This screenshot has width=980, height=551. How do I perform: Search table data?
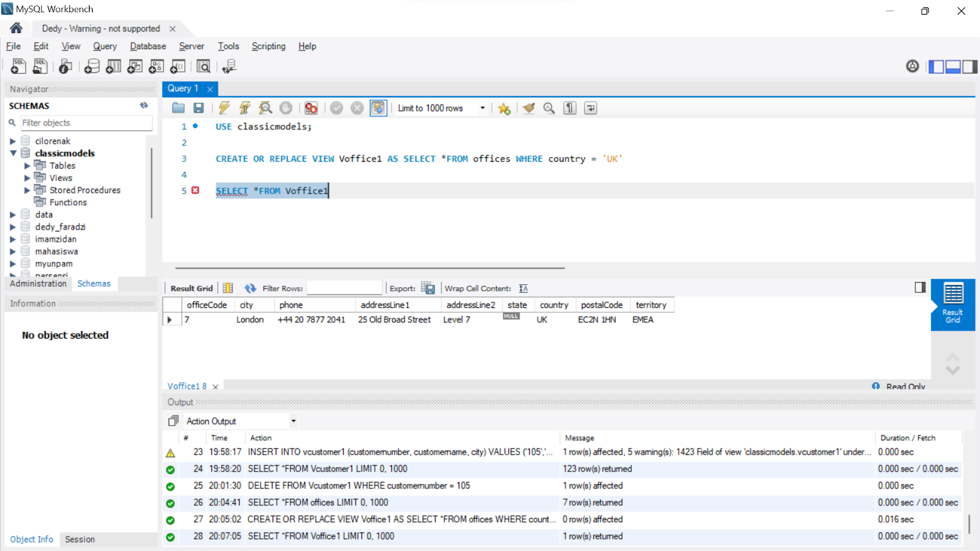(203, 66)
